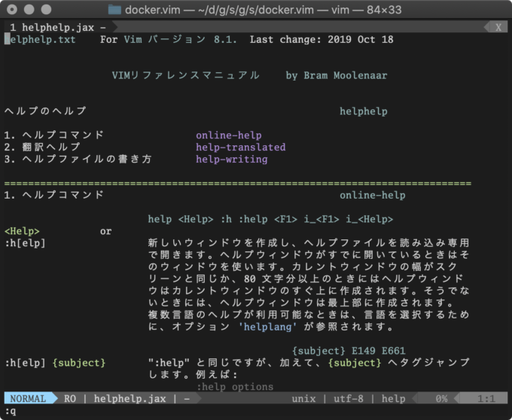
Task: Click the RO read-only status flag
Action: [x=70, y=399]
